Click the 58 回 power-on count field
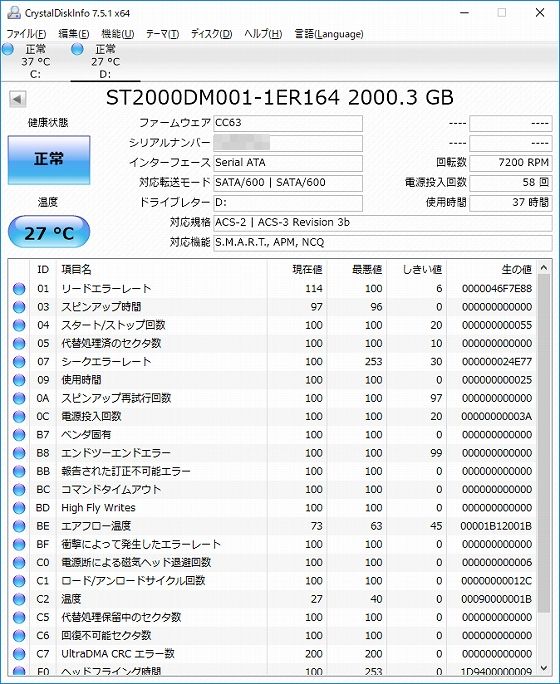The image size is (560, 684). tap(511, 183)
